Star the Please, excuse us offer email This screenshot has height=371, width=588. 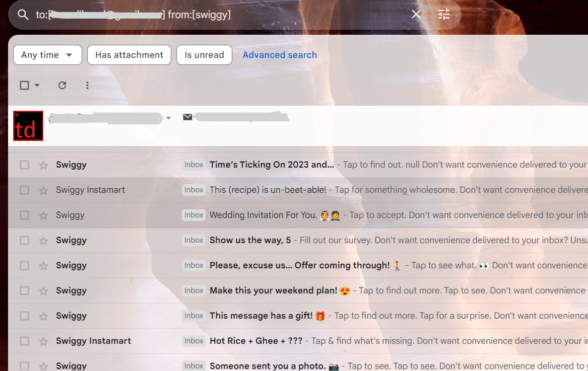(43, 265)
